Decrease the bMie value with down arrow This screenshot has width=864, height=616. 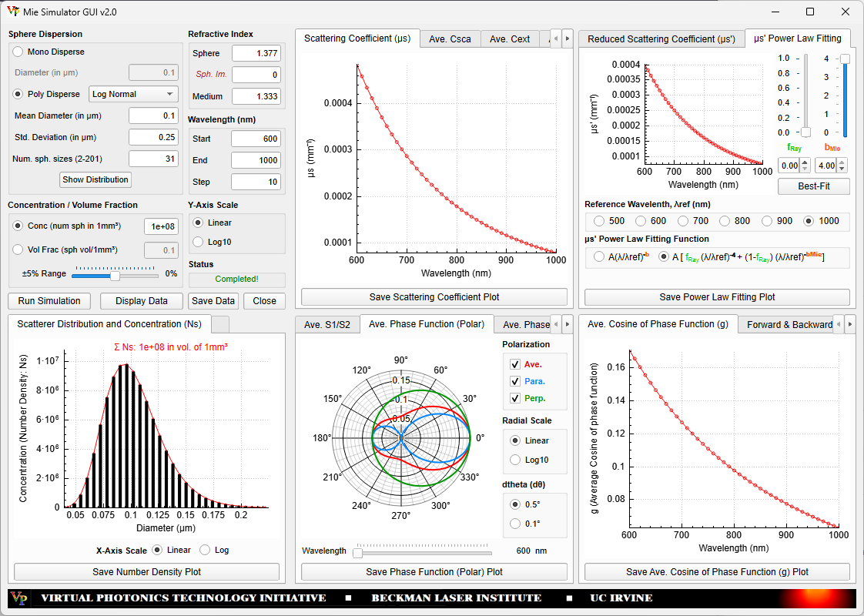(x=841, y=169)
